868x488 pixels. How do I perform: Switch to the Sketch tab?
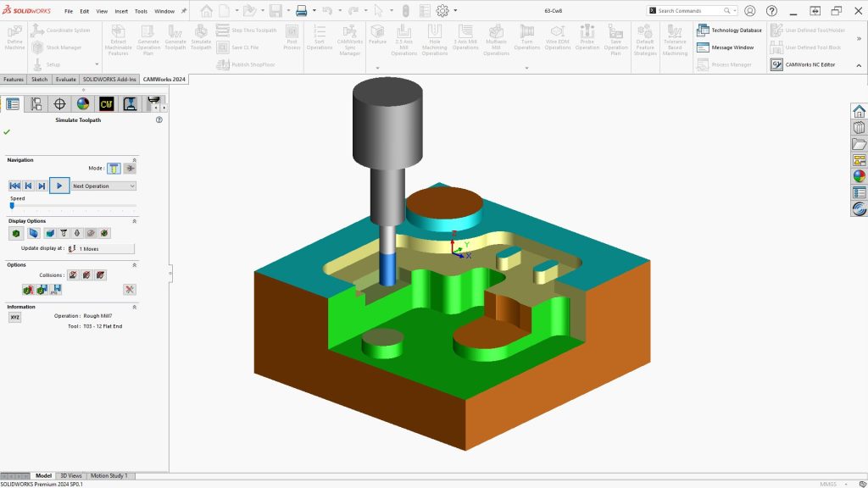tap(39, 79)
